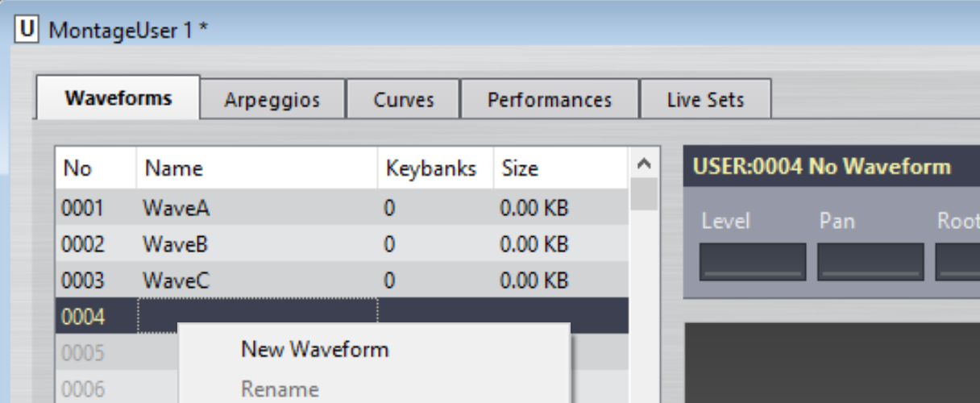The width and height of the screenshot is (980, 403).
Task: Click the MontageUser window title icon
Action: tap(27, 30)
